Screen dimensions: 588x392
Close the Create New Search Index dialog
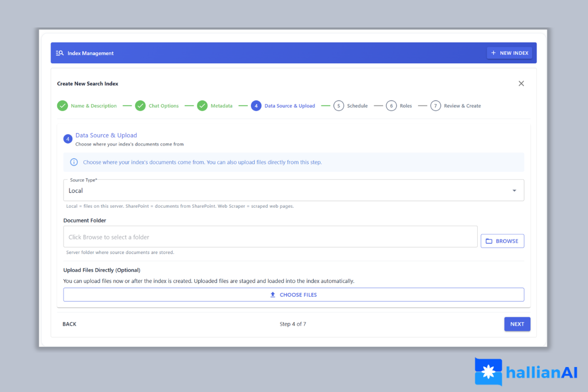[x=521, y=83]
